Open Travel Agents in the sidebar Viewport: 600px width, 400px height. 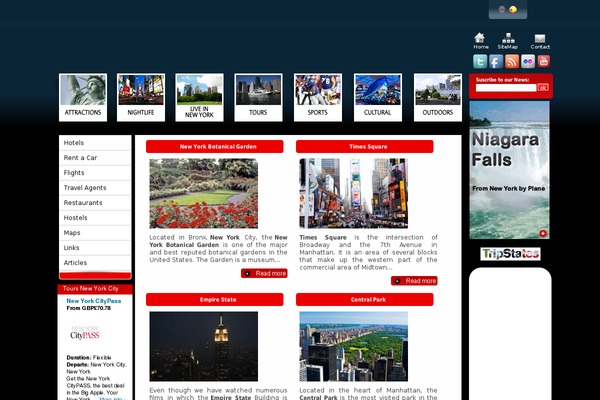point(95,188)
